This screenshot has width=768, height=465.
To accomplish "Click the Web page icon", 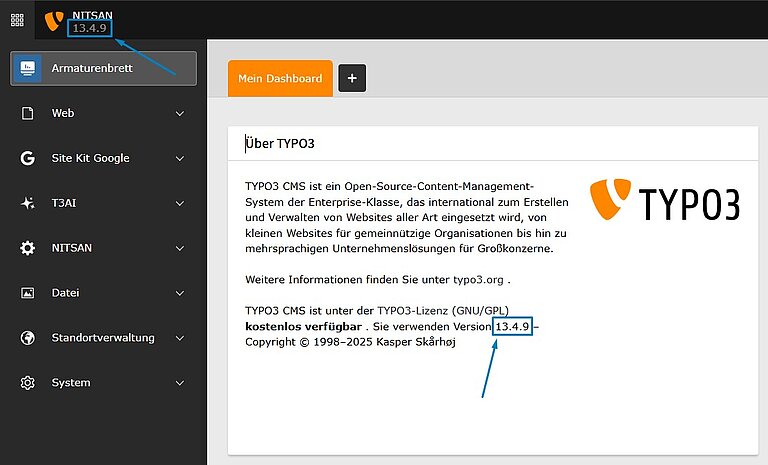I will click(27, 113).
